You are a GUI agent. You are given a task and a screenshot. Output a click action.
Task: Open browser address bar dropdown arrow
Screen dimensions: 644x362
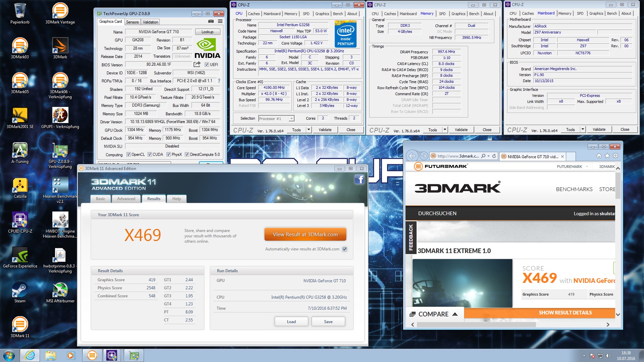(488, 156)
